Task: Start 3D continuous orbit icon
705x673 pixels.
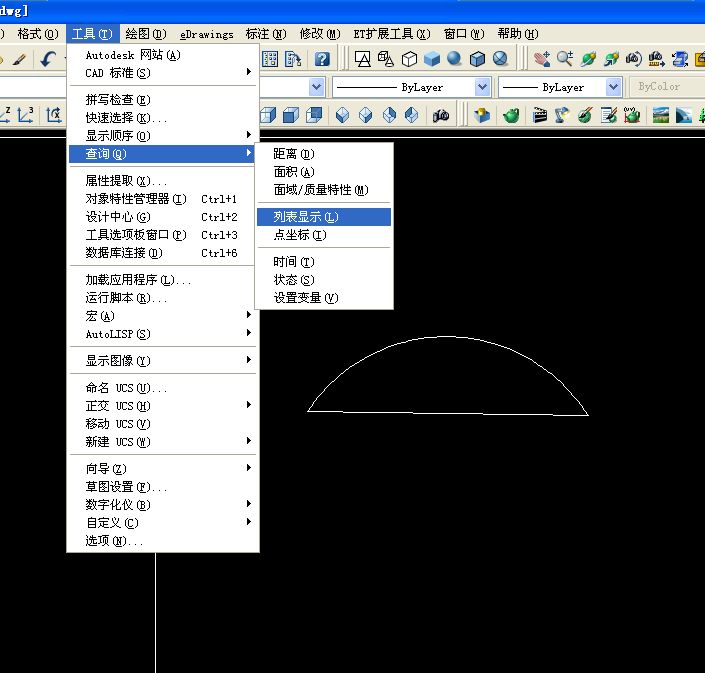Action: point(611,59)
